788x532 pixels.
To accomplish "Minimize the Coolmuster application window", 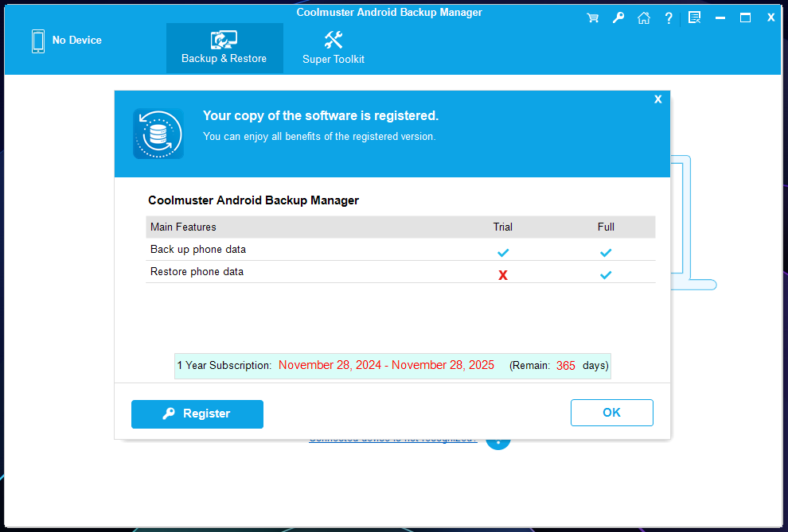I will click(720, 17).
